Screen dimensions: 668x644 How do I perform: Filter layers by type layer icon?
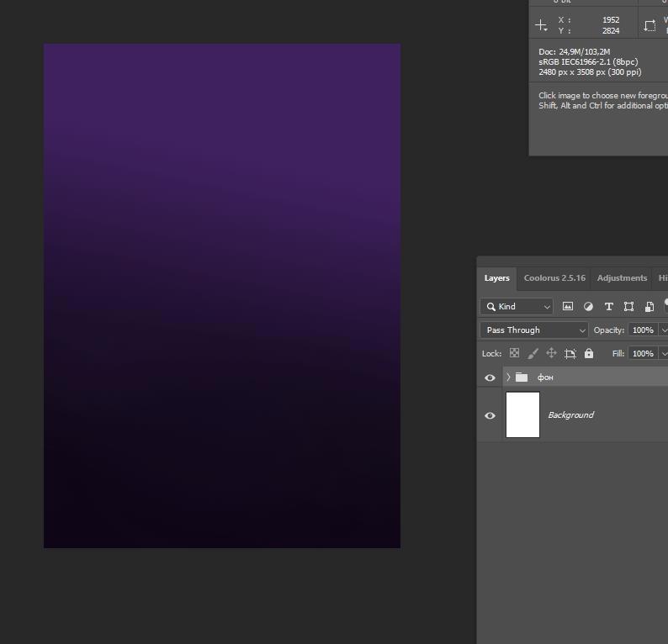pos(608,307)
